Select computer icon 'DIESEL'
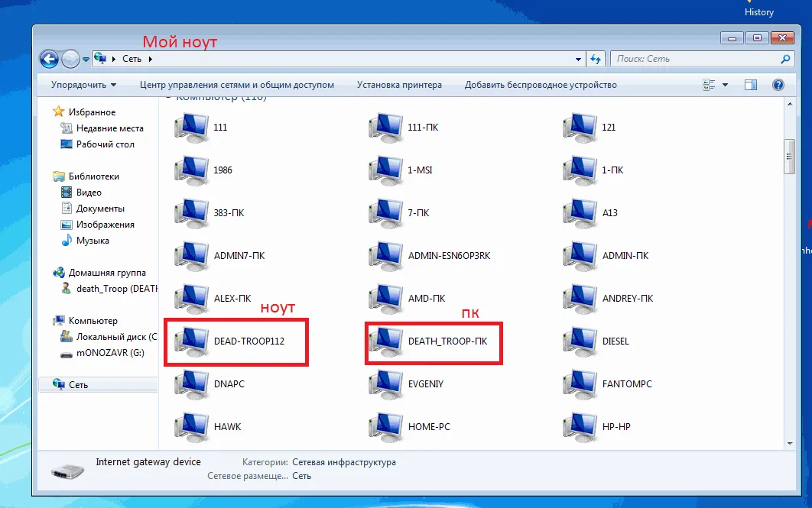Viewport: 812px width, 508px height. coord(580,341)
